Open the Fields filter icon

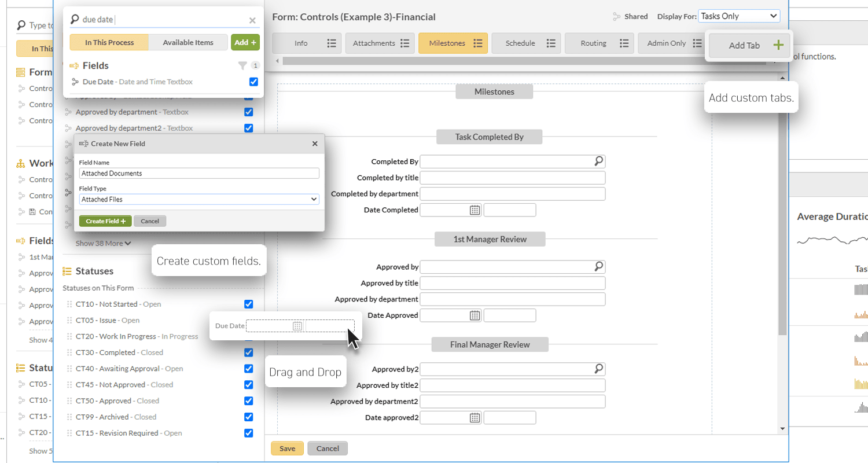coord(243,66)
